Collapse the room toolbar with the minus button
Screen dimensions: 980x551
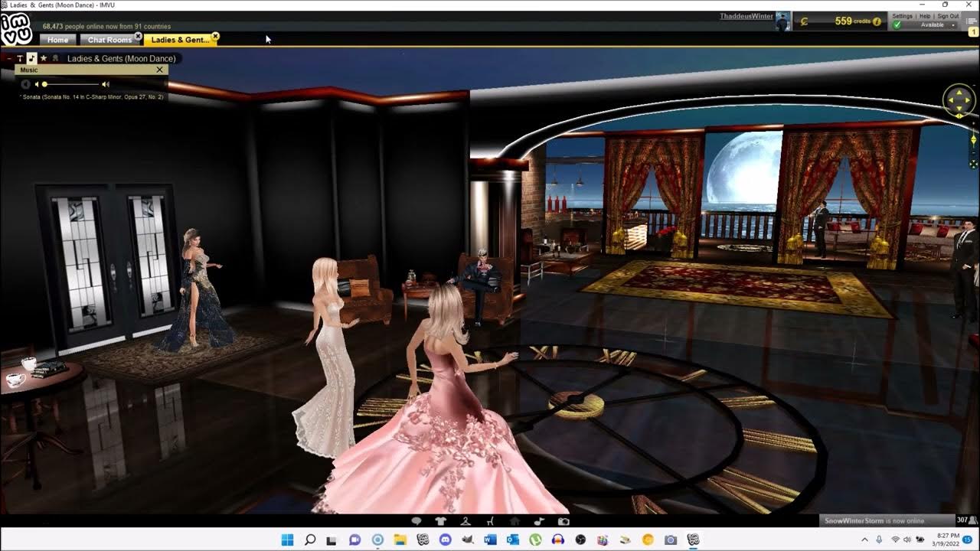(8, 58)
